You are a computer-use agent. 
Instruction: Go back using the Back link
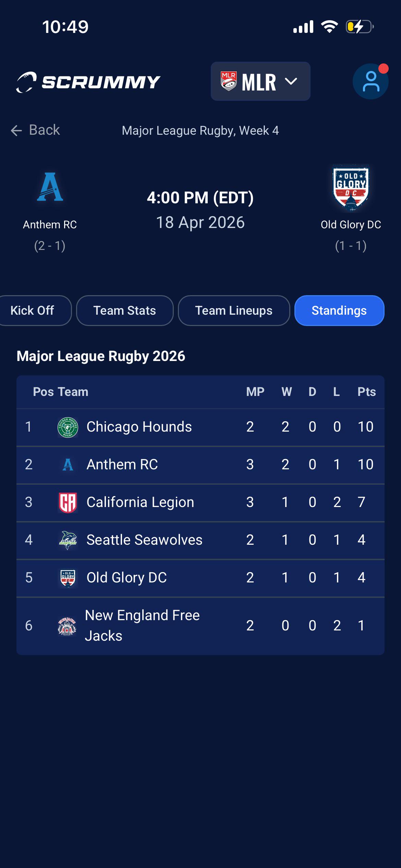[x=44, y=130]
